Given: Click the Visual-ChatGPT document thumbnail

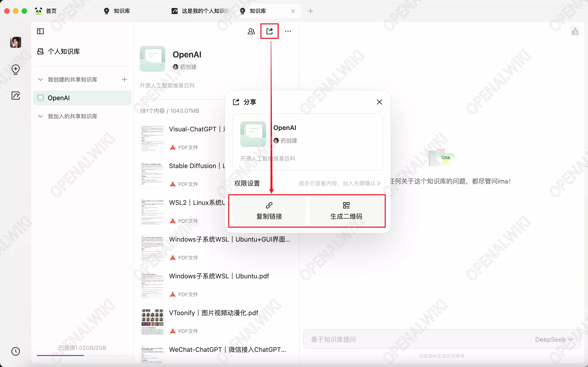Looking at the screenshot, I should pyautogui.click(x=153, y=138).
